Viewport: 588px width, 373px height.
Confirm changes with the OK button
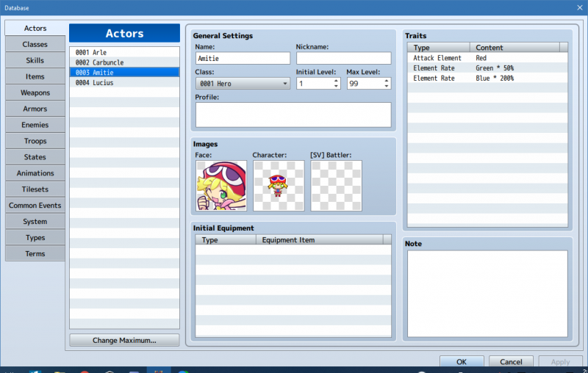coord(462,361)
